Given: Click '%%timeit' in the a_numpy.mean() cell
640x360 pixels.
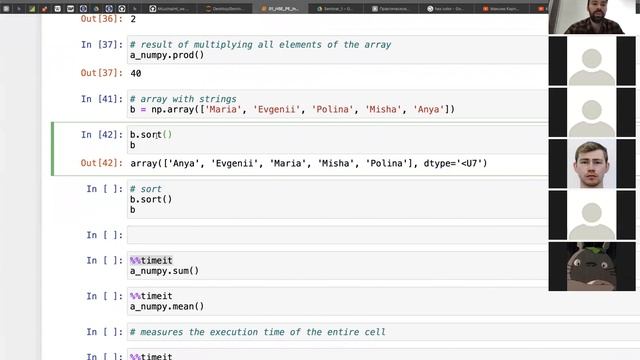Looking at the screenshot, I should (x=151, y=296).
